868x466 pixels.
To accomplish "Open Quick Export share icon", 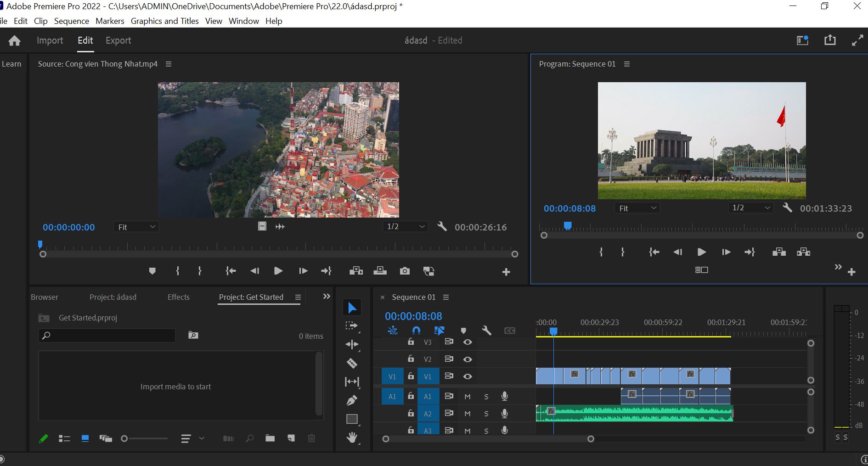I will [x=830, y=40].
